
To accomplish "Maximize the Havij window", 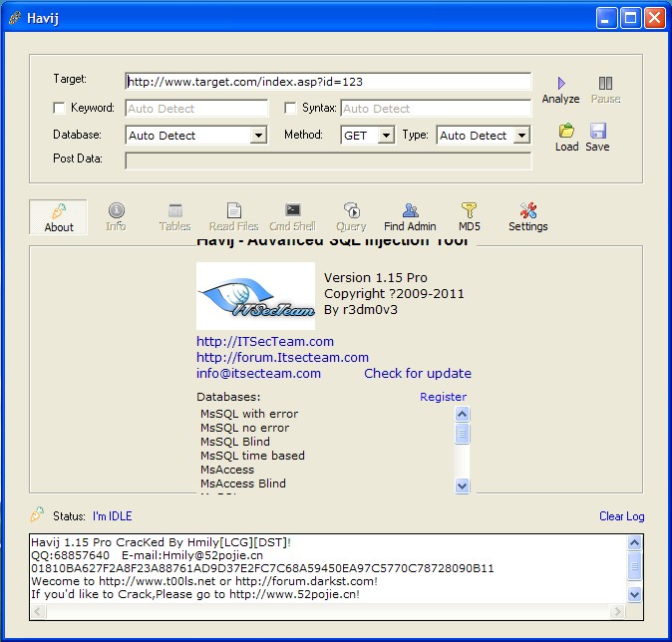I will (x=630, y=18).
